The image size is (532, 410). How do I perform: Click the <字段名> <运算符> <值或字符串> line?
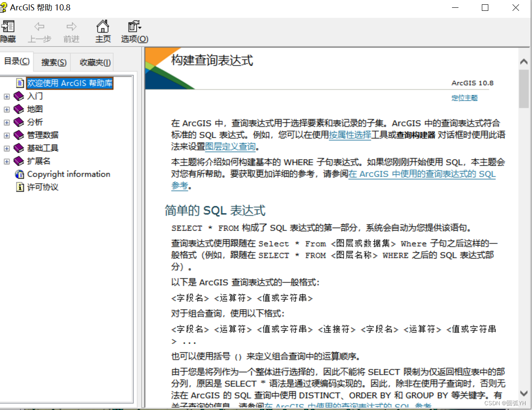tap(242, 298)
